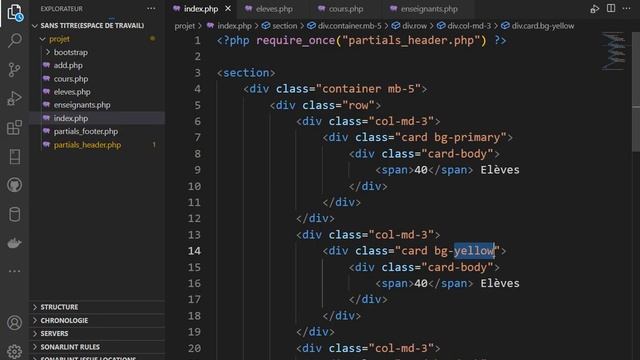Open the GitHub view icon

[15, 185]
